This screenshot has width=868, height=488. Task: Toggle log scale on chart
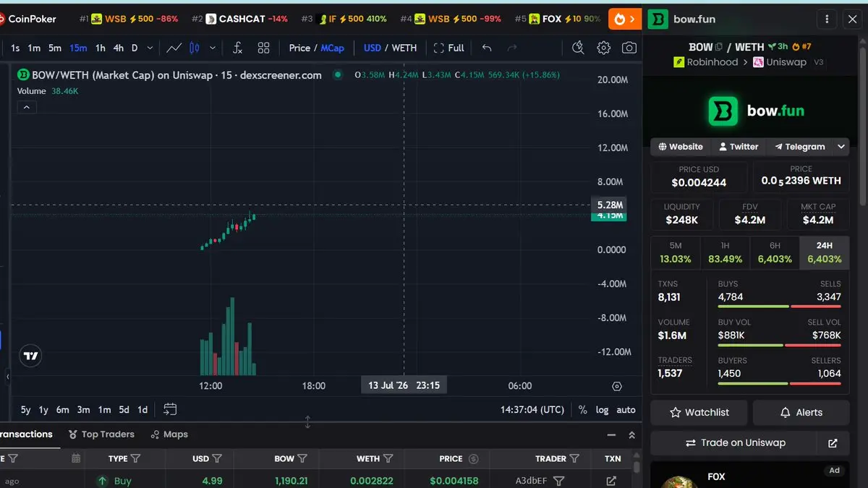coord(602,409)
